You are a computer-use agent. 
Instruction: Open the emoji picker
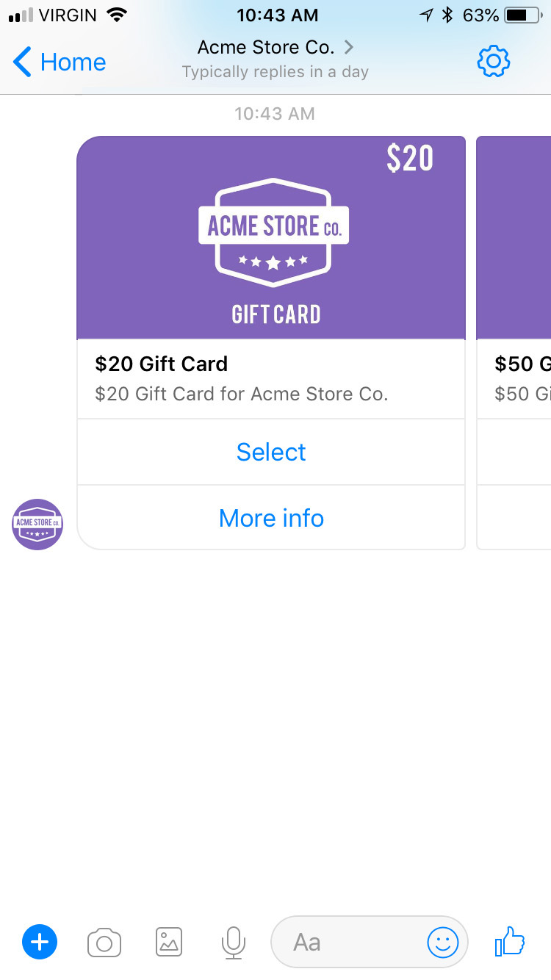(x=443, y=942)
